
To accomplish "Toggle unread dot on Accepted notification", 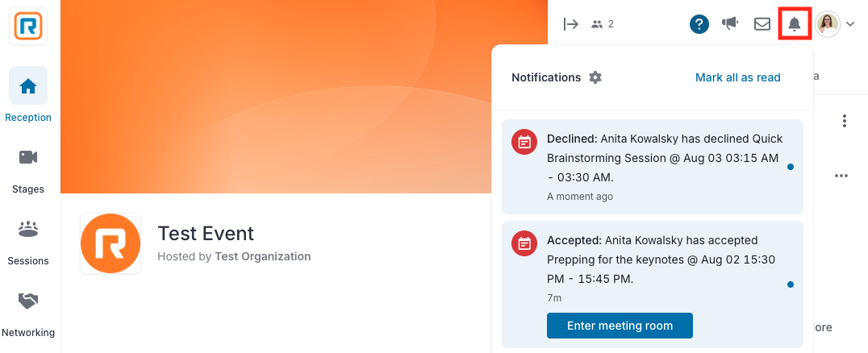I will point(791,284).
